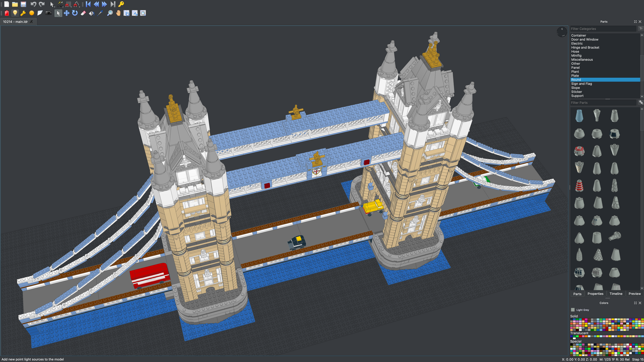Click the Light Grey color swatch

pos(573,310)
